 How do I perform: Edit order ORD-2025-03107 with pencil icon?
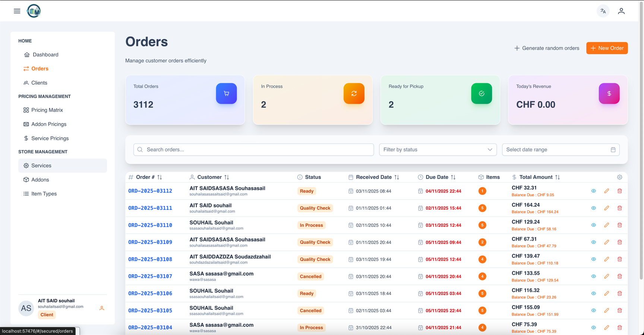(x=606, y=276)
